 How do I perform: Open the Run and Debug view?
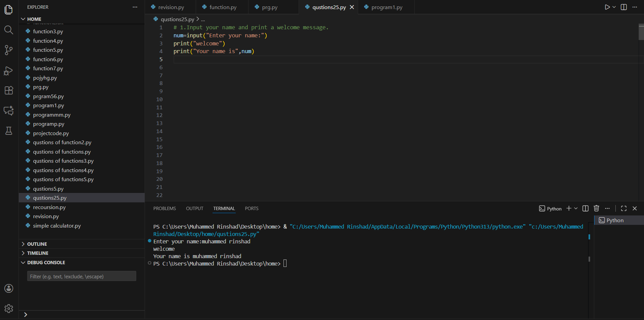point(8,71)
